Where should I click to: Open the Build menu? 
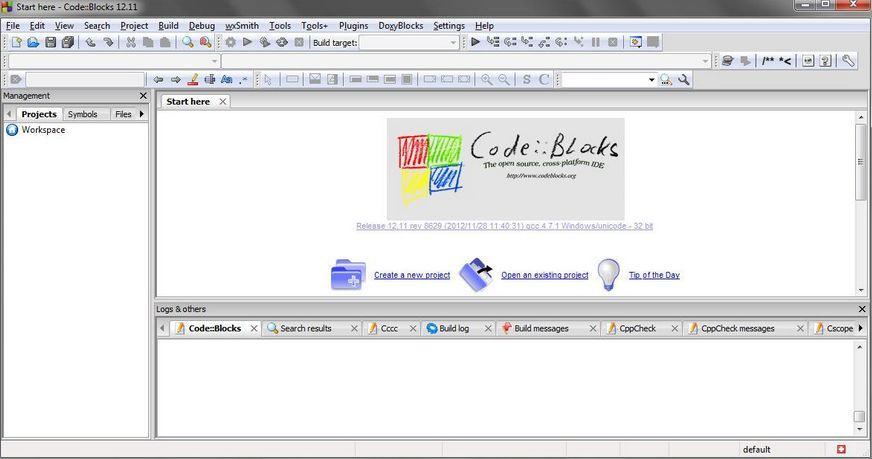tap(168, 26)
